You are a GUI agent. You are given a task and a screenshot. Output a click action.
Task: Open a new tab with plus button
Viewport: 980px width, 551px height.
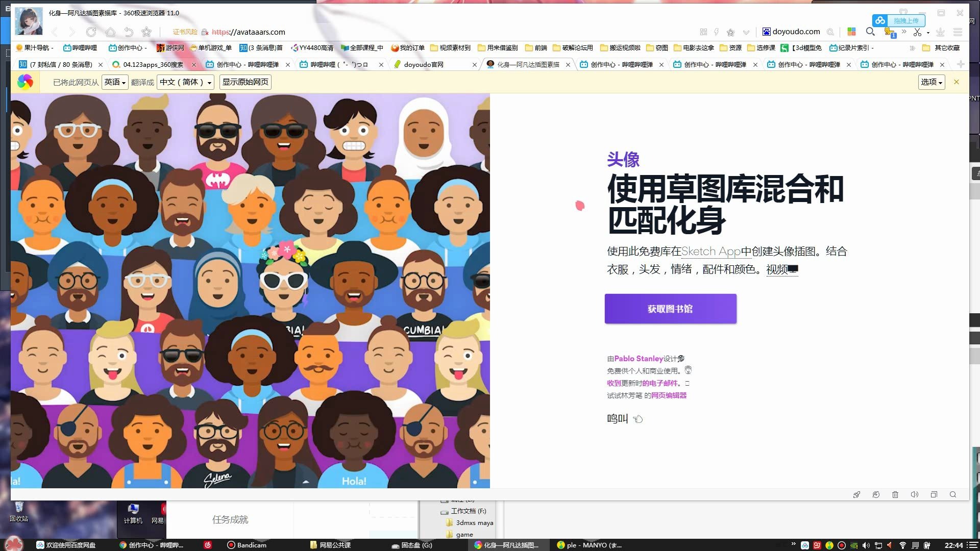coord(961,64)
